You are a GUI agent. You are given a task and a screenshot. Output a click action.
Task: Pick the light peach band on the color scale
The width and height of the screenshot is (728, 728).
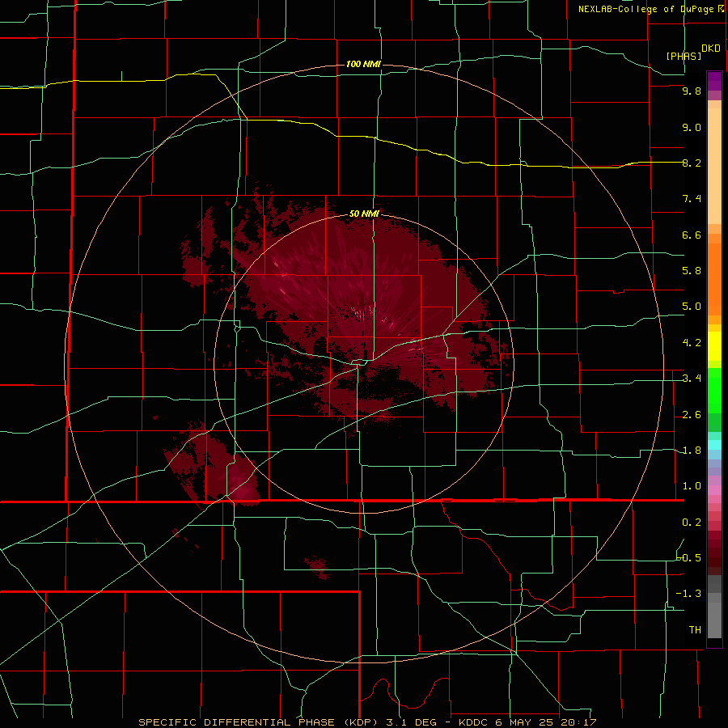714,166
